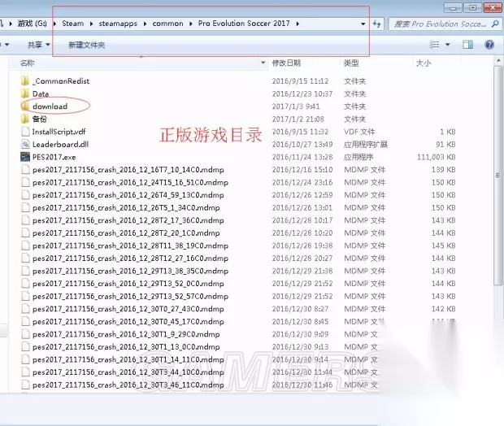Go to Steam in the address path
Screen dimensions: 504x426
[72, 24]
